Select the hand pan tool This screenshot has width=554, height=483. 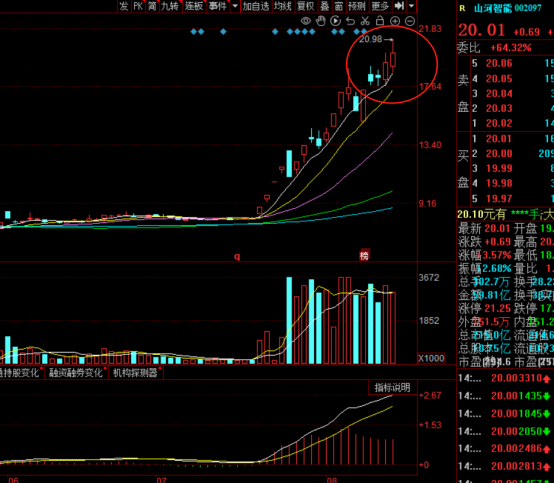coord(320,21)
